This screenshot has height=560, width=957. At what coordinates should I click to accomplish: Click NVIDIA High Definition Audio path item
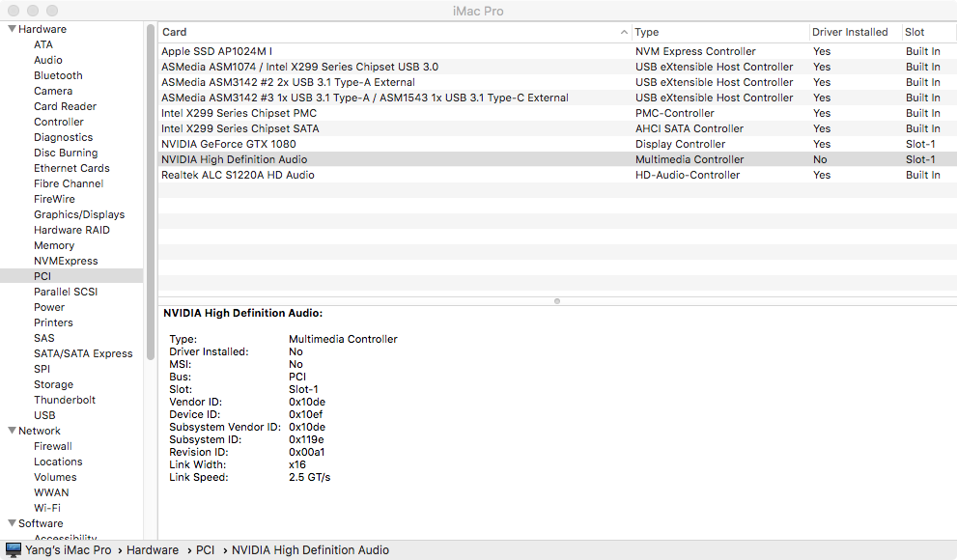tap(310, 549)
